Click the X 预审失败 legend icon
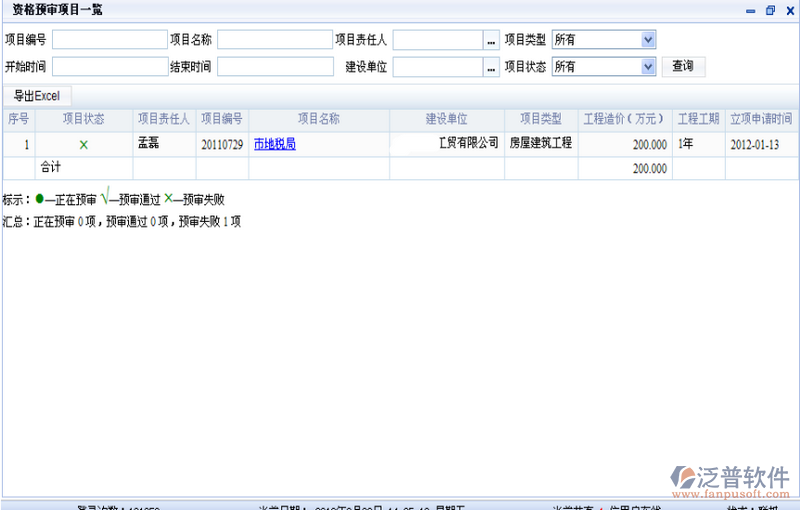The height and width of the screenshot is (510, 800). pos(168,198)
